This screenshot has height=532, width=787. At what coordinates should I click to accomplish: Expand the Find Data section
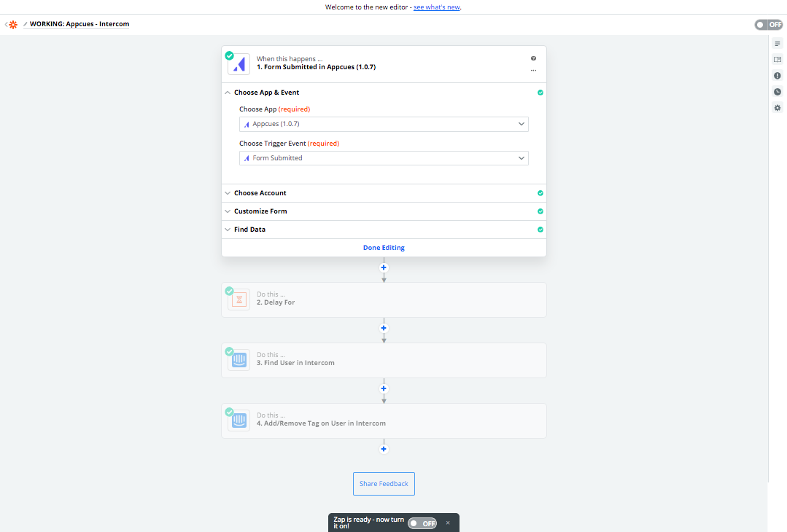tap(384, 229)
